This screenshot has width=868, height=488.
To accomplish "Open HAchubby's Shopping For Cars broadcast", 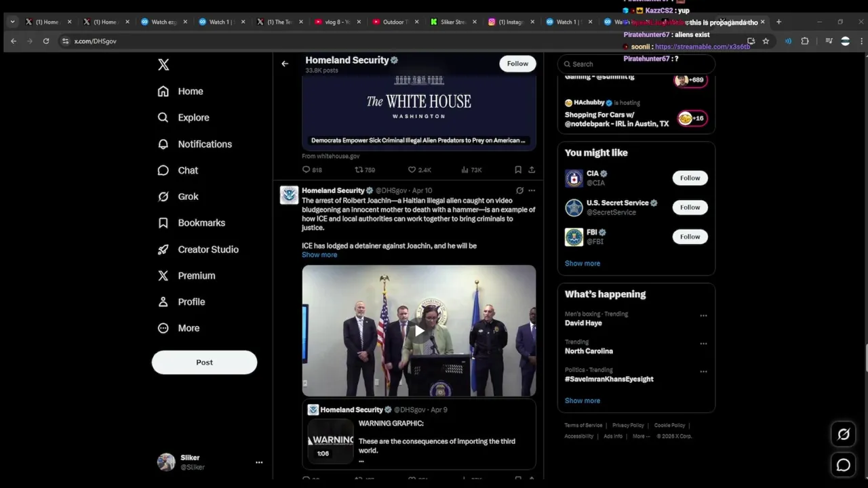I will 636,114.
